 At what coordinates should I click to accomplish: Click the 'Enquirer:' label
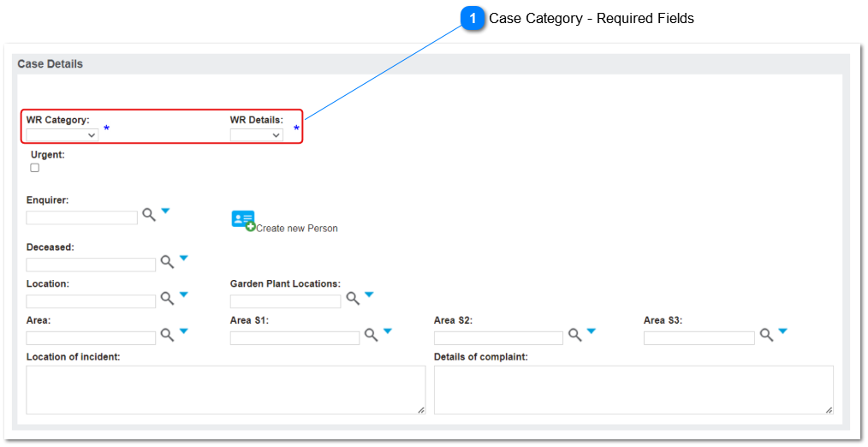coord(48,200)
